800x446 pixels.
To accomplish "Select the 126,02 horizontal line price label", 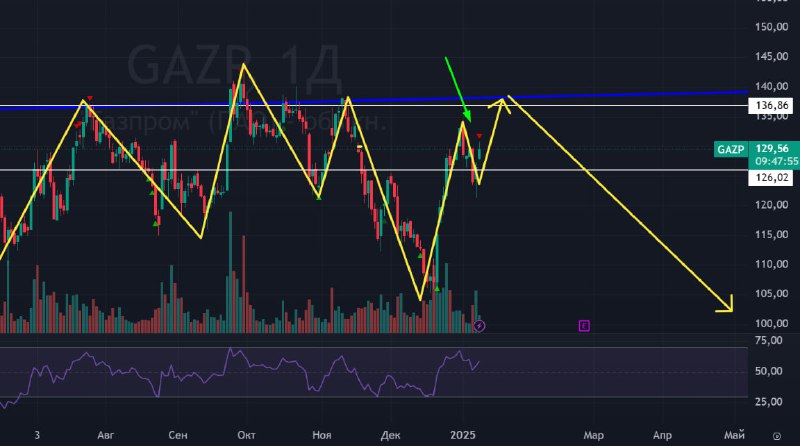I will point(770,178).
